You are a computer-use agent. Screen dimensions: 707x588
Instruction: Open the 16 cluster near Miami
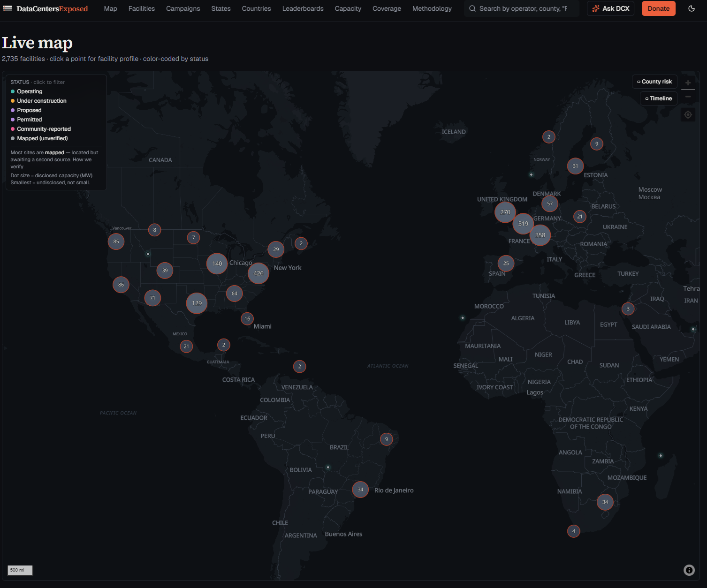tap(247, 319)
